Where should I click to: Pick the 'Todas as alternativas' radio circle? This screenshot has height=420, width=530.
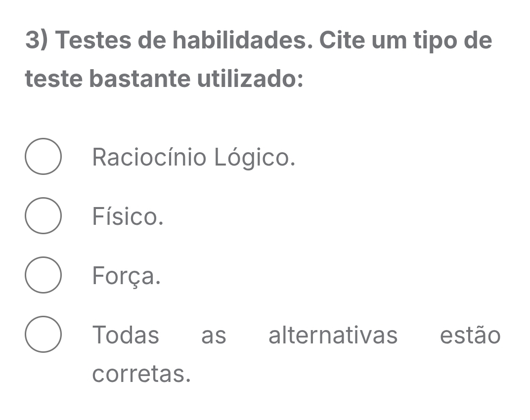[43, 334]
